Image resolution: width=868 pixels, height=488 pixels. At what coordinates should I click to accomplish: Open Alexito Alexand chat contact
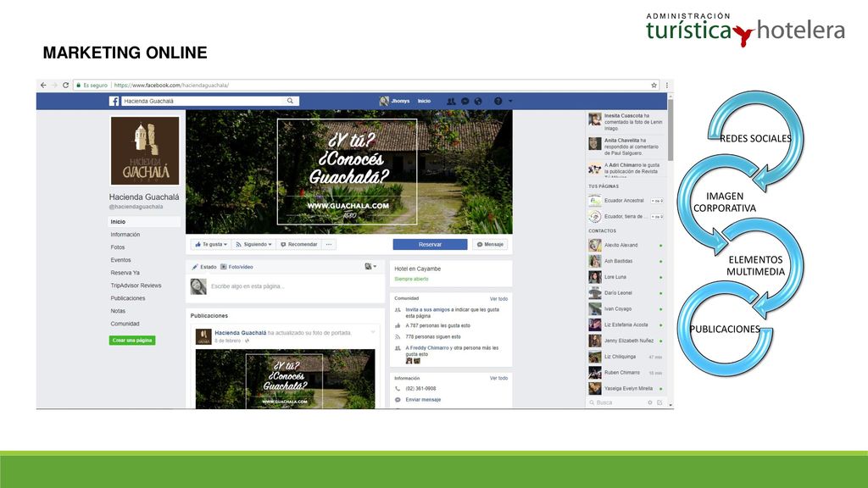(x=626, y=245)
